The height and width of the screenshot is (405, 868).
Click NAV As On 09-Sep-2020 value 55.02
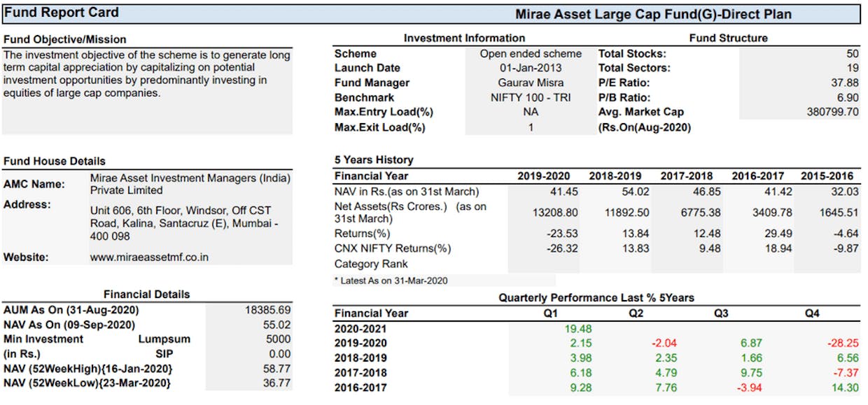pyautogui.click(x=276, y=325)
